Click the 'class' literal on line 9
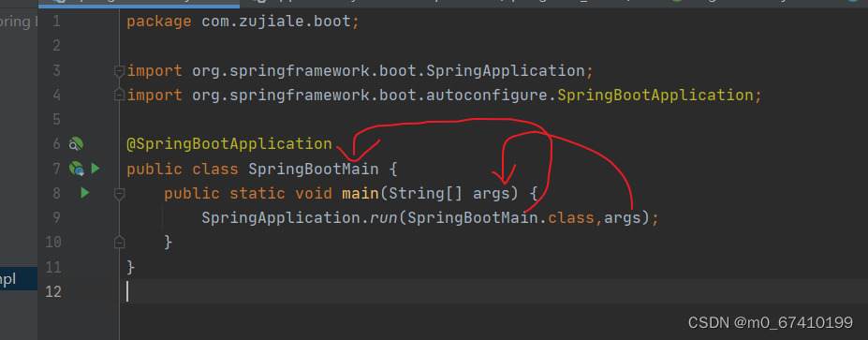Image resolution: width=868 pixels, height=340 pixels. (571, 217)
